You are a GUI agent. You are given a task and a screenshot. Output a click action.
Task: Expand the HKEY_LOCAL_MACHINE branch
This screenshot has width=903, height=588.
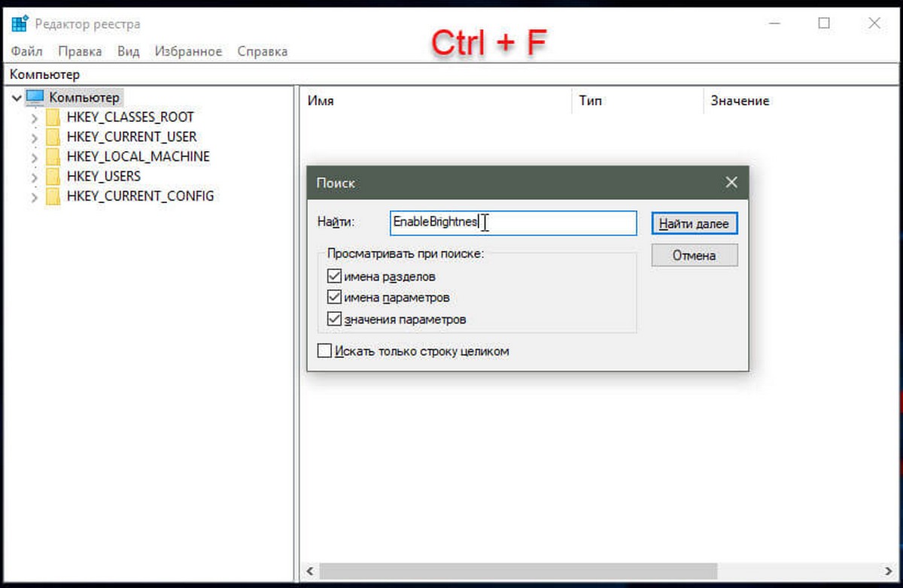click(34, 156)
